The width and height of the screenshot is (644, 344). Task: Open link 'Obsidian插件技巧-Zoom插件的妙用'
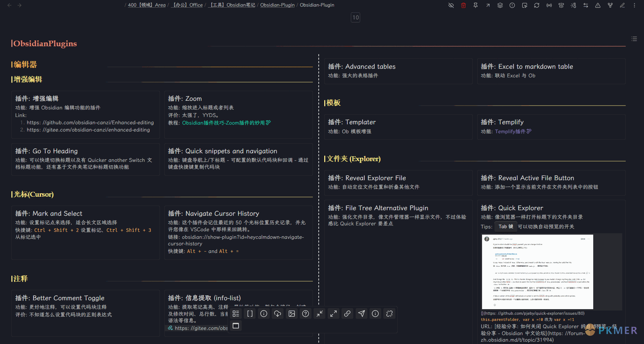[x=226, y=123]
